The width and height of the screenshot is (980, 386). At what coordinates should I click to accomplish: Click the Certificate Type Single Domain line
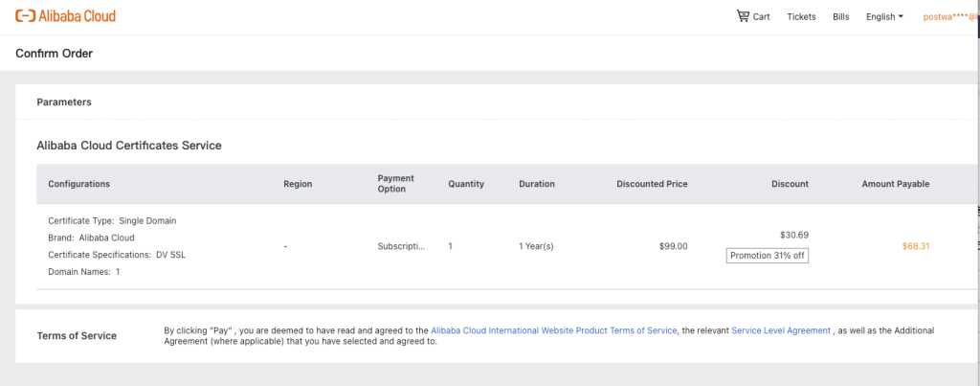[112, 220]
